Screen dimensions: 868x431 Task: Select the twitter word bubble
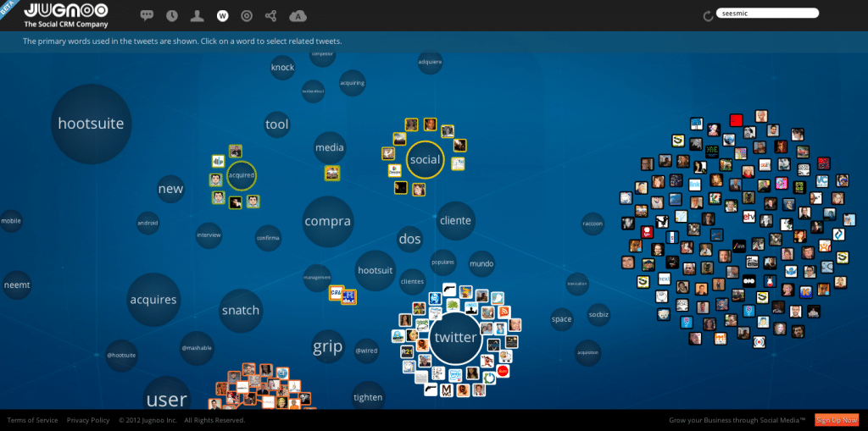455,338
